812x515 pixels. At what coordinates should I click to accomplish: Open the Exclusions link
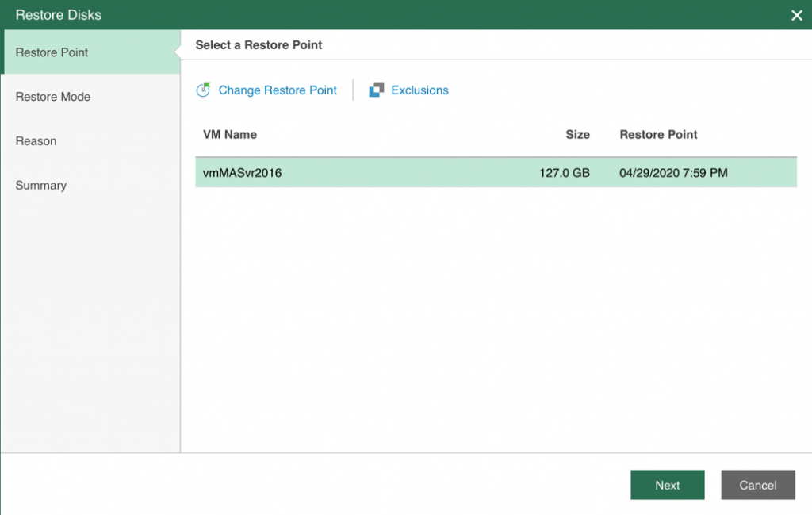pyautogui.click(x=419, y=90)
